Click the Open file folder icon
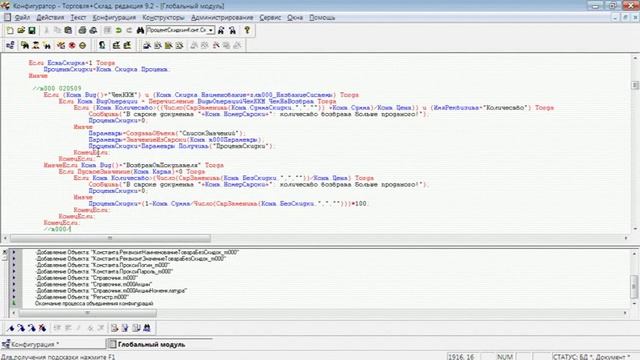The height and width of the screenshot is (360, 640). click(21, 30)
